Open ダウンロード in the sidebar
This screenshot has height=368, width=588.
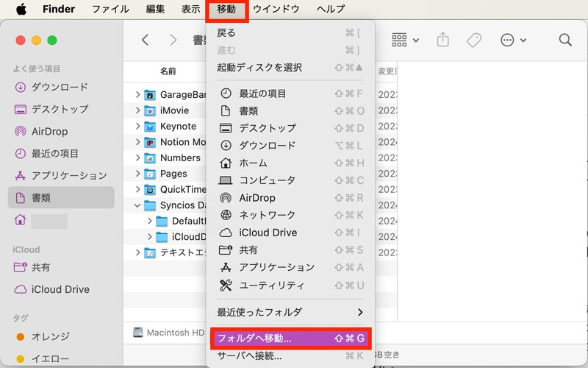61,87
